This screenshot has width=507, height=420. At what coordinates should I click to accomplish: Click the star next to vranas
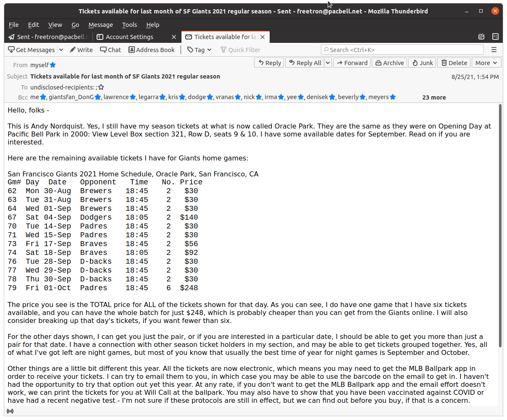point(238,97)
